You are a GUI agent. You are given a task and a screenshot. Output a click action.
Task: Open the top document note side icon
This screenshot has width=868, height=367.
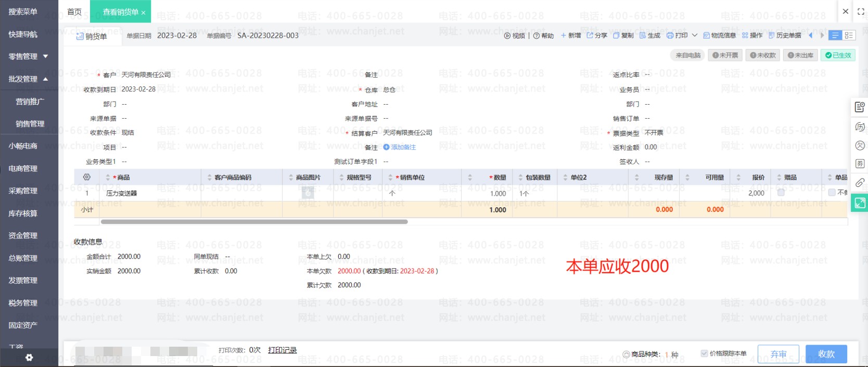[860, 107]
